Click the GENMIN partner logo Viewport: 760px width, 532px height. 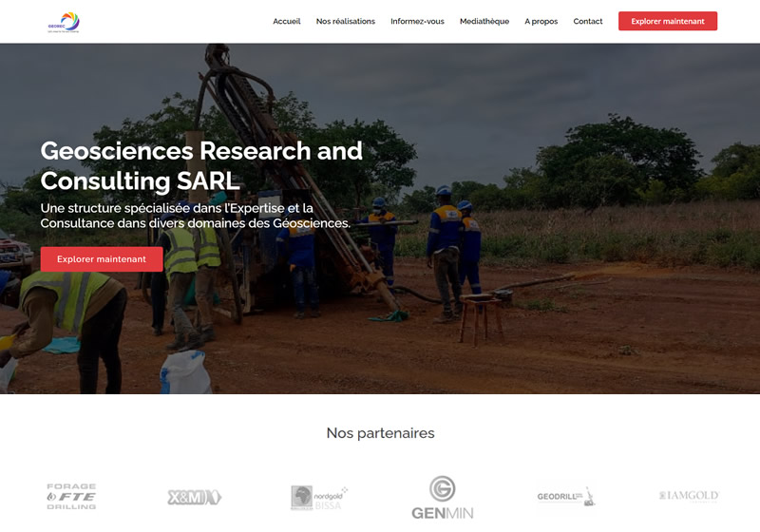click(x=442, y=498)
